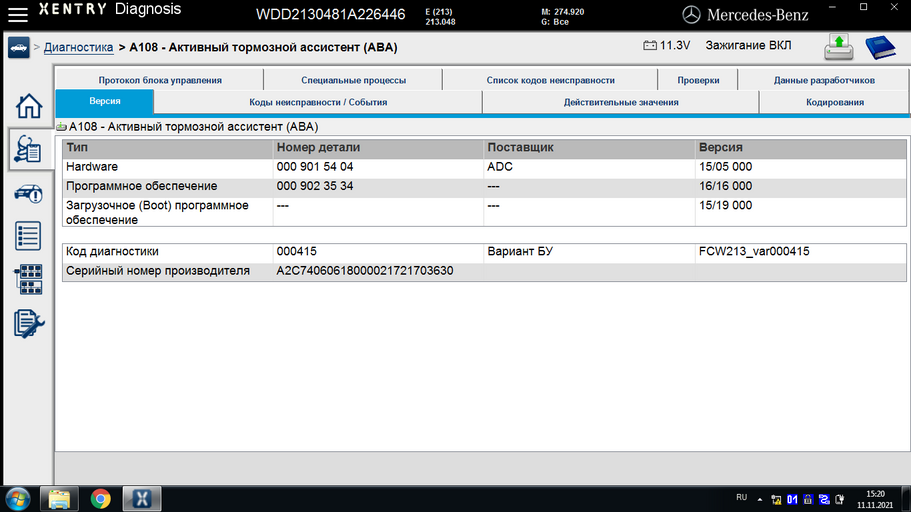Open the Diagnosis stethoscope sidebar icon

pos(28,149)
